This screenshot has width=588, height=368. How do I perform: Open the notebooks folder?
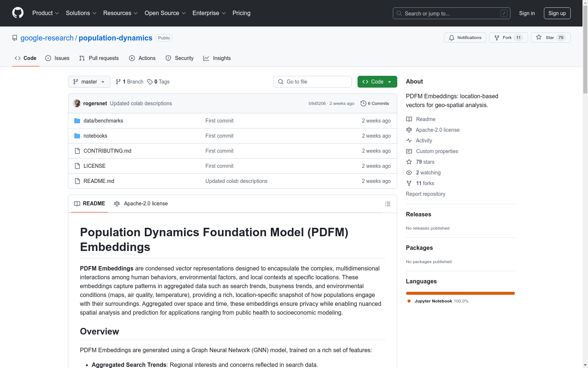(x=96, y=136)
